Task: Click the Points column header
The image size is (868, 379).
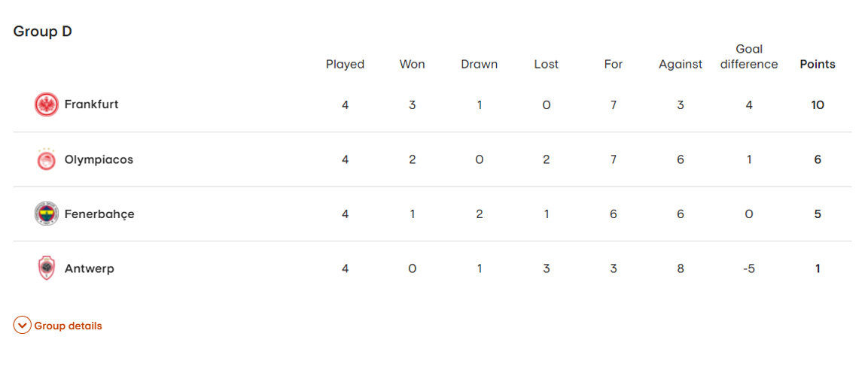Action: tap(818, 65)
